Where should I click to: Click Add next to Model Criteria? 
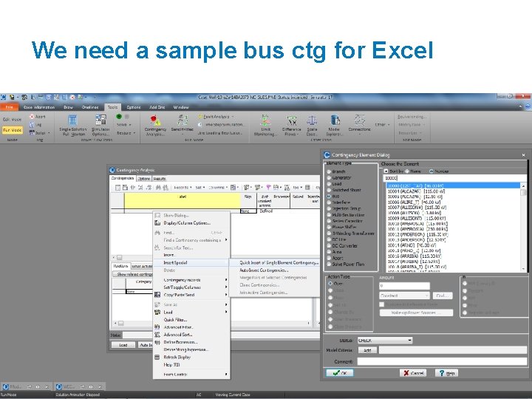(367, 350)
